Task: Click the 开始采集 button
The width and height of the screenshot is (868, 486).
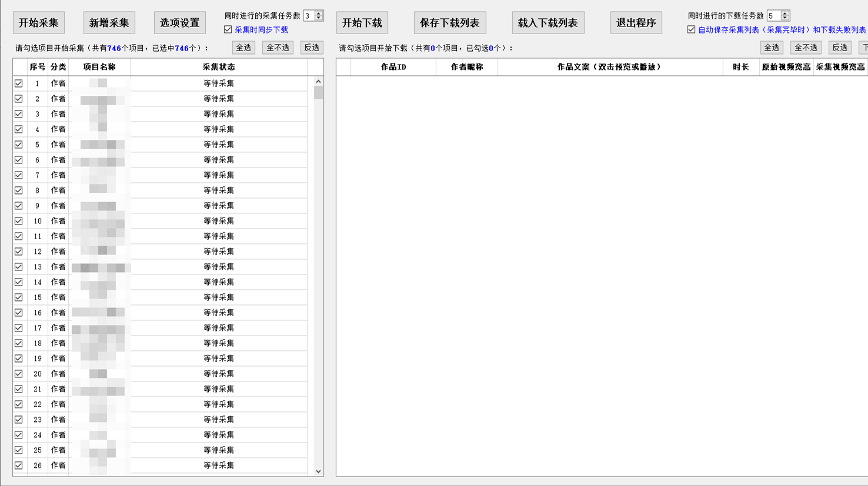Action: (x=39, y=23)
